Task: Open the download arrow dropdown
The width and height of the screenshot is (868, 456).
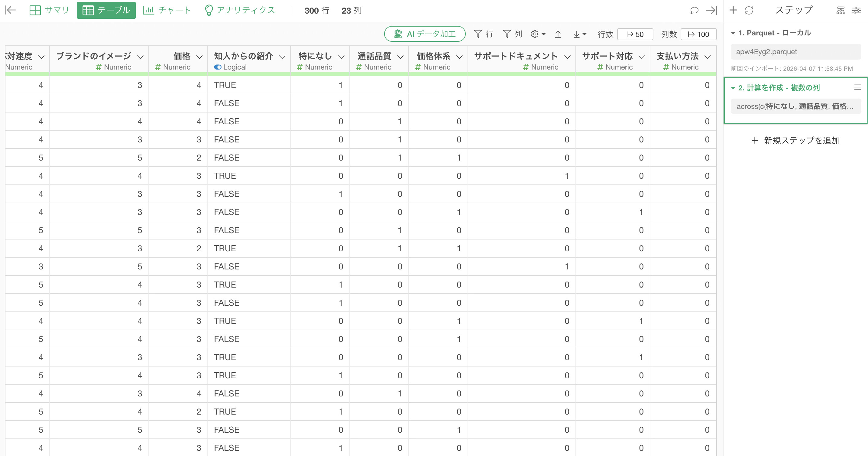Action: pyautogui.click(x=580, y=34)
